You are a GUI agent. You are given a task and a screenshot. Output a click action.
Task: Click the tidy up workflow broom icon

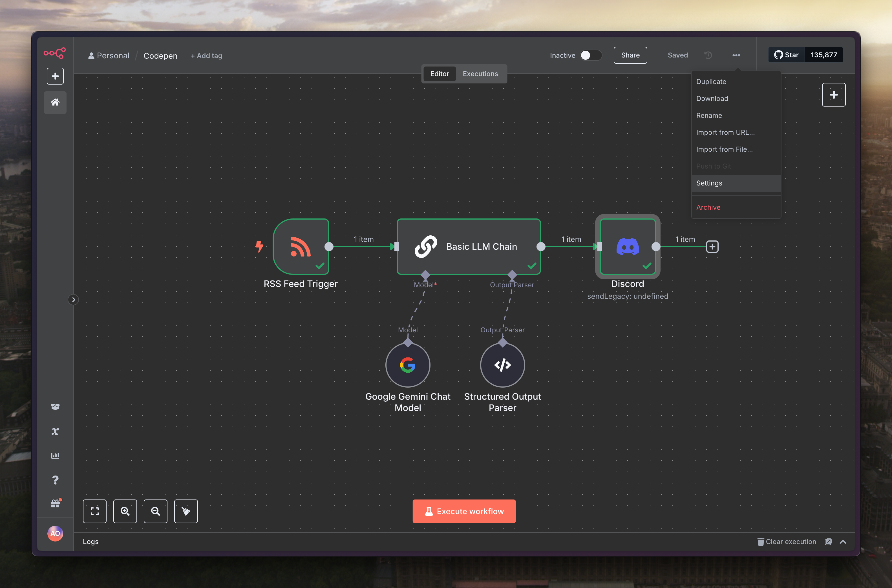click(186, 511)
